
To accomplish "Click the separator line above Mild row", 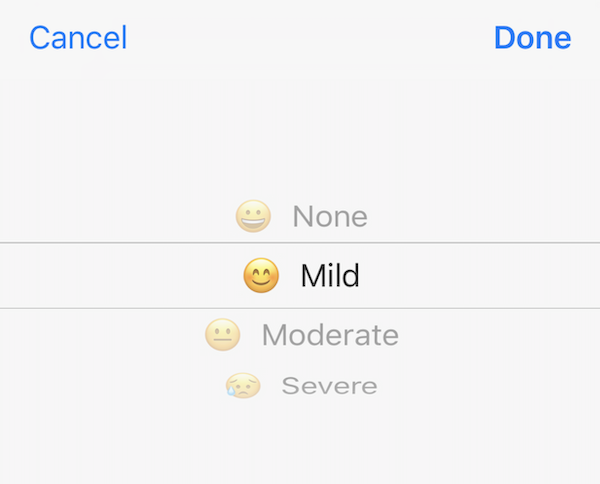I will pyautogui.click(x=300, y=243).
